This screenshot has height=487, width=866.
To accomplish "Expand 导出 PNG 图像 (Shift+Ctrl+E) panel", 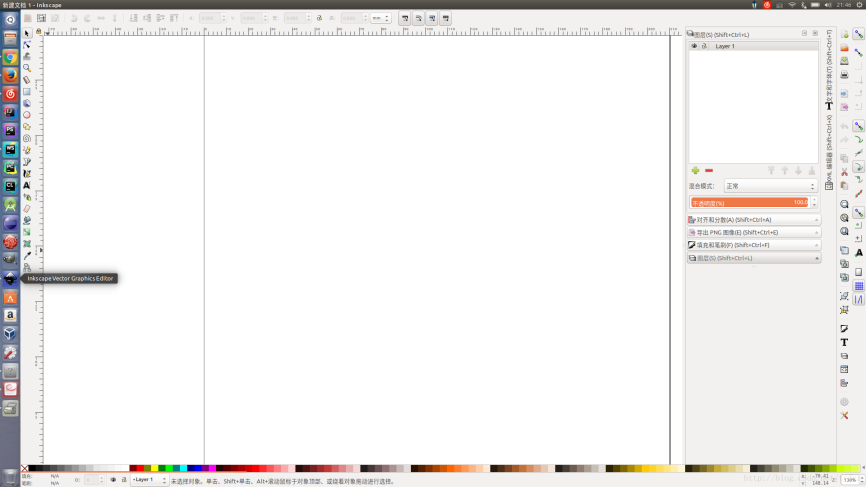I will point(754,232).
